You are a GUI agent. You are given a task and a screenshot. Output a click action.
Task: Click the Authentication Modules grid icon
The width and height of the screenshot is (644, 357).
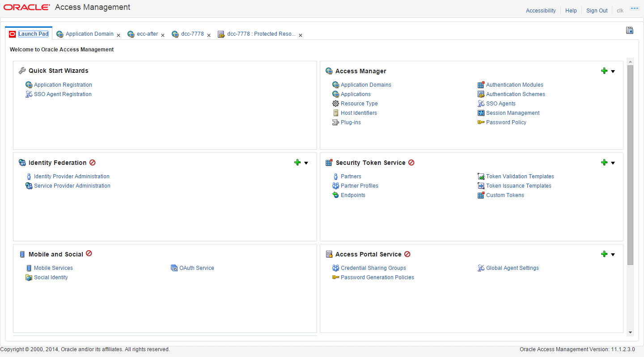pos(481,85)
